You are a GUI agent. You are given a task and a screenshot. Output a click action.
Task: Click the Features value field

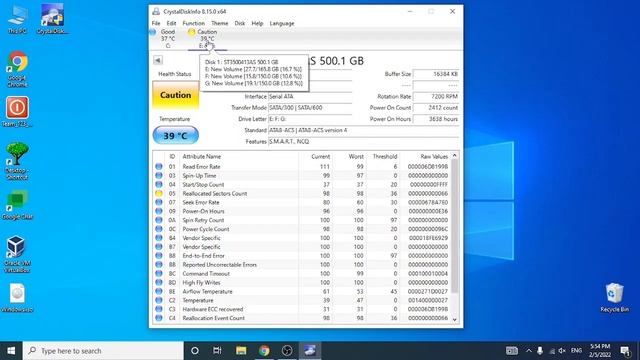point(363,142)
